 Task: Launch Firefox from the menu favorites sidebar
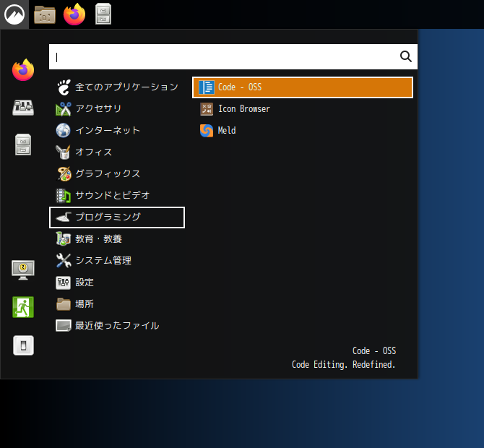[23, 70]
